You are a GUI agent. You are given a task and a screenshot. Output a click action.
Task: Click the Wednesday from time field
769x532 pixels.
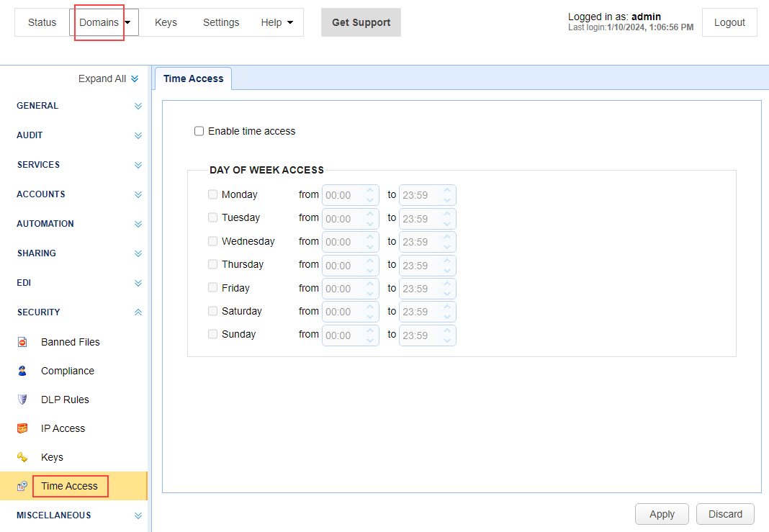343,242
